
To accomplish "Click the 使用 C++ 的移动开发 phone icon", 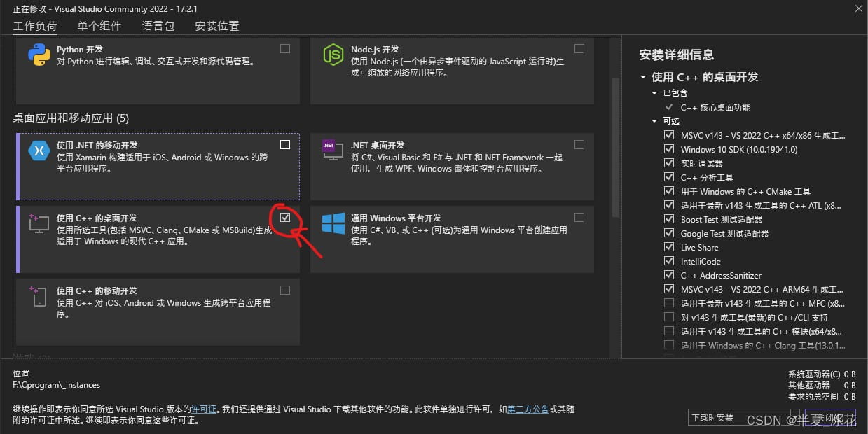I will 39,296.
